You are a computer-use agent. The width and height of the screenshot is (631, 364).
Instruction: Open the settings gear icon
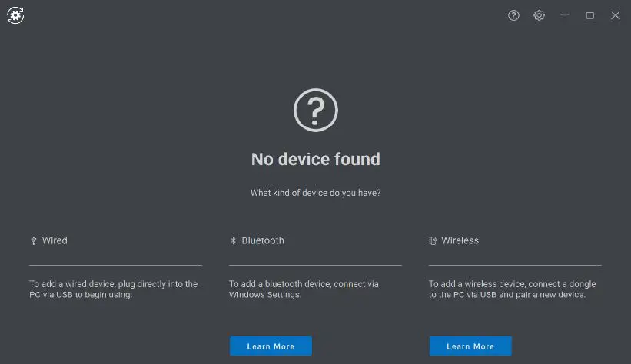(540, 15)
